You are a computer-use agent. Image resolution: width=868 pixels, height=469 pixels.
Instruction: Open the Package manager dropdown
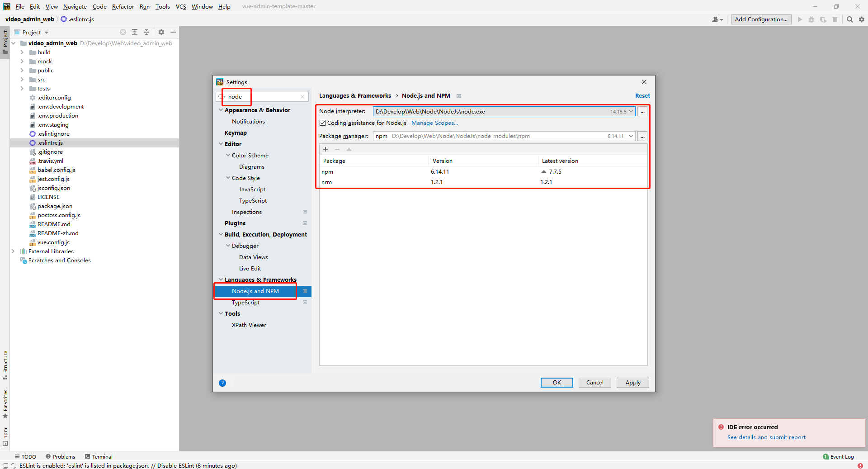pos(631,136)
